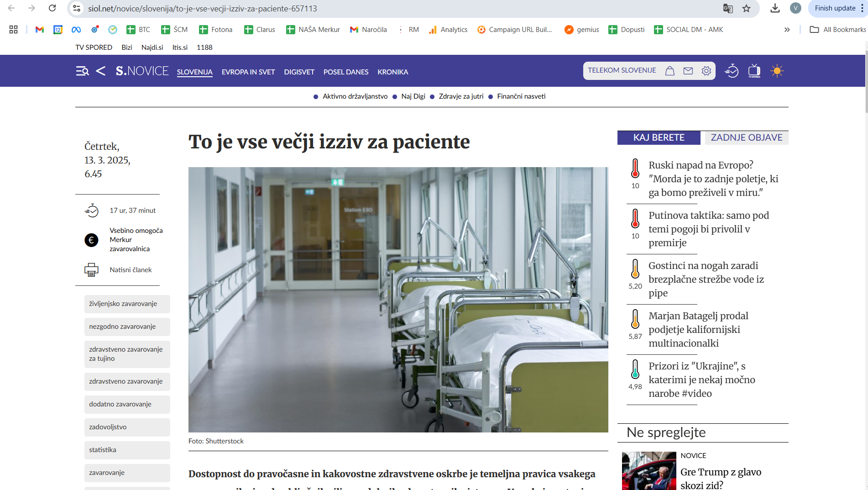The height and width of the screenshot is (490, 868).
Task: Open the settings gear in Telekom bar
Action: (x=706, y=71)
